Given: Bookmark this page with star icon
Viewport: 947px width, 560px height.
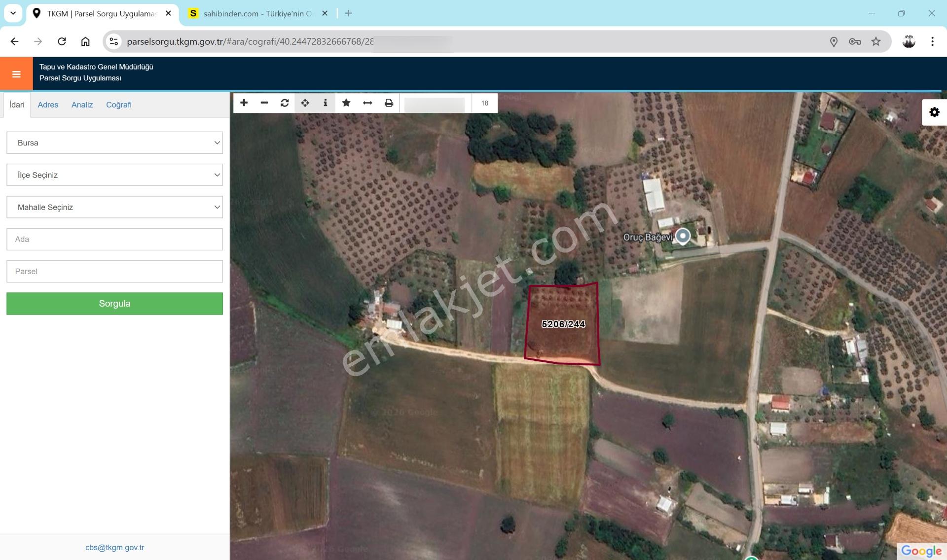Looking at the screenshot, I should tap(876, 42).
